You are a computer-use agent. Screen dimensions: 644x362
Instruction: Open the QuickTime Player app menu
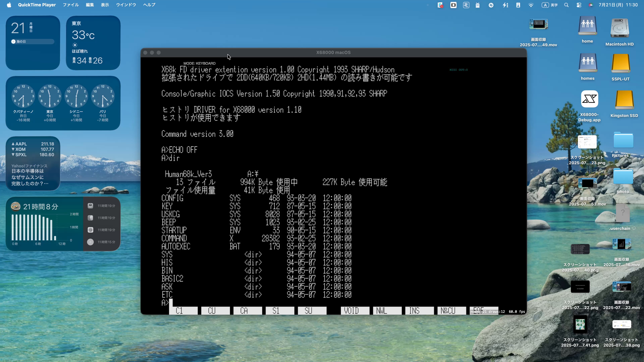pyautogui.click(x=37, y=5)
